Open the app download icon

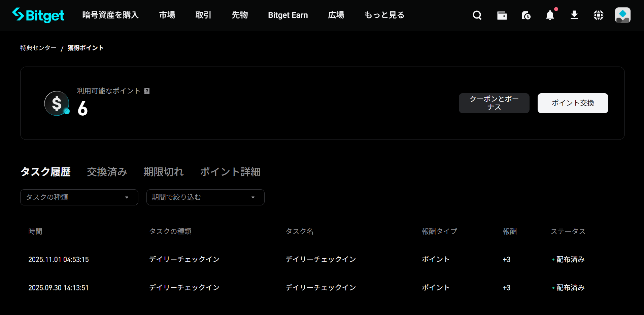coord(574,15)
